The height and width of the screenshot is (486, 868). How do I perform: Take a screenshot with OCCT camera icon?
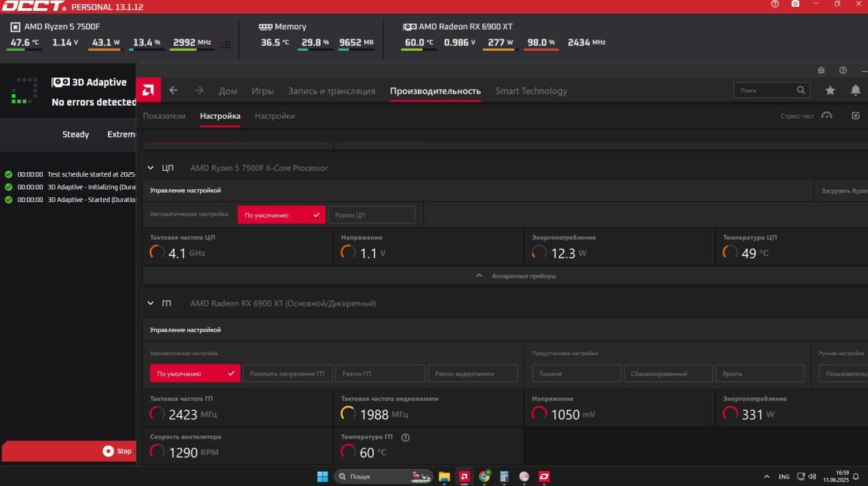coord(795,4)
